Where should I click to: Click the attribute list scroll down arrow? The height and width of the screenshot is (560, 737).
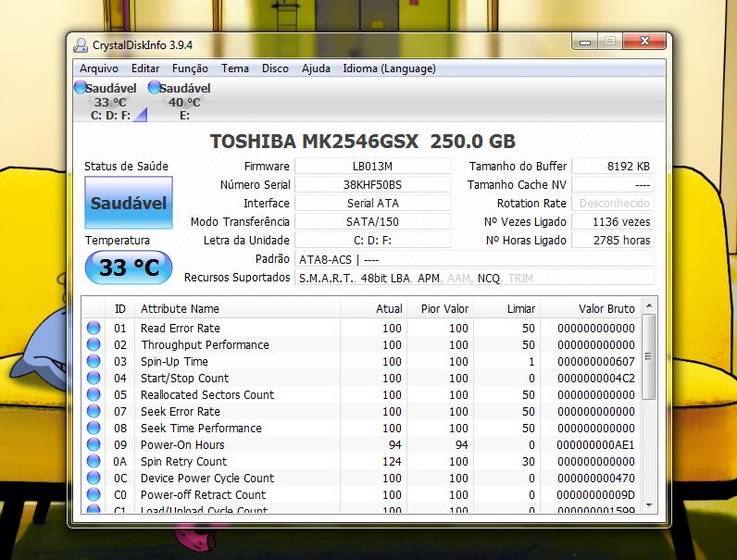tap(649, 505)
